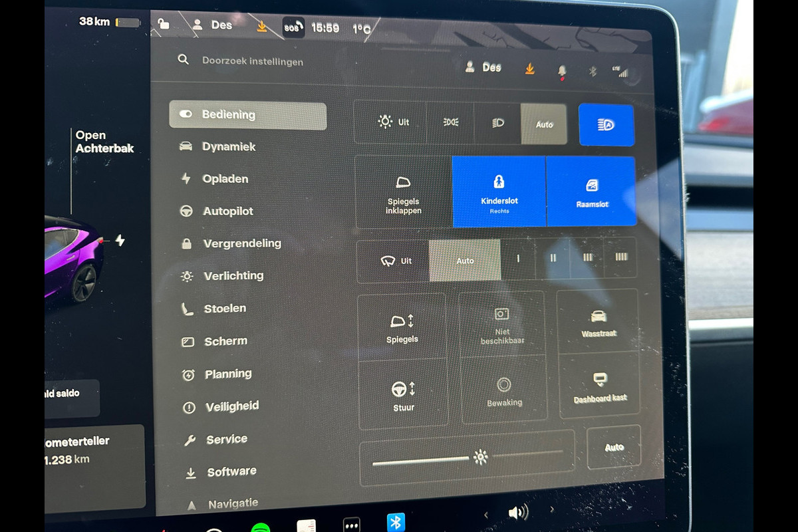
Task: Set wipers to Auto
Action: (x=465, y=261)
